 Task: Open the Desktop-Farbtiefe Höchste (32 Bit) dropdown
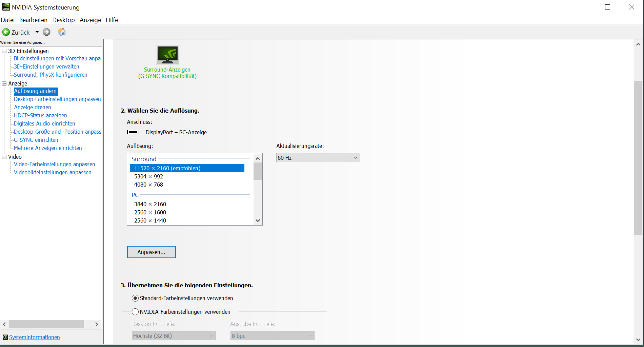174,336
